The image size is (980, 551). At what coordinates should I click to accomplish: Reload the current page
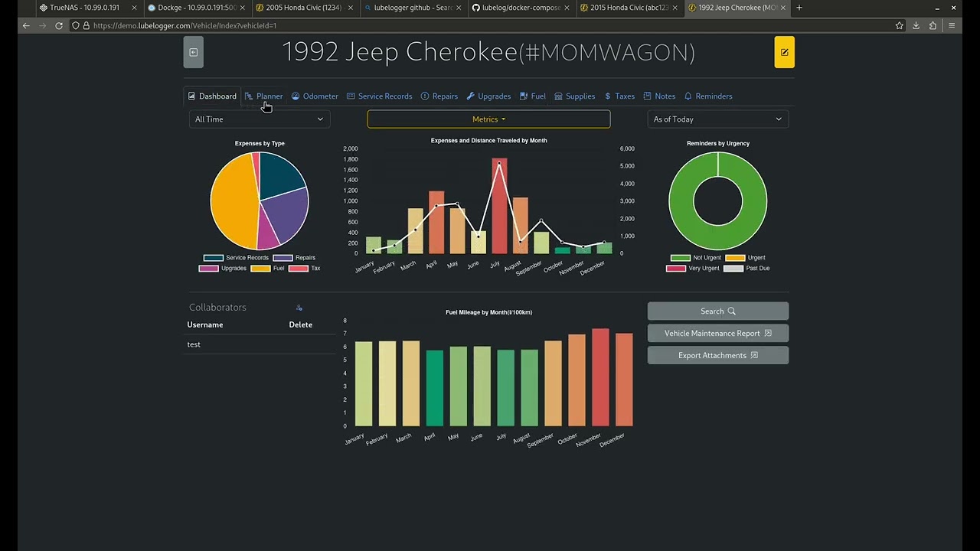[59, 25]
